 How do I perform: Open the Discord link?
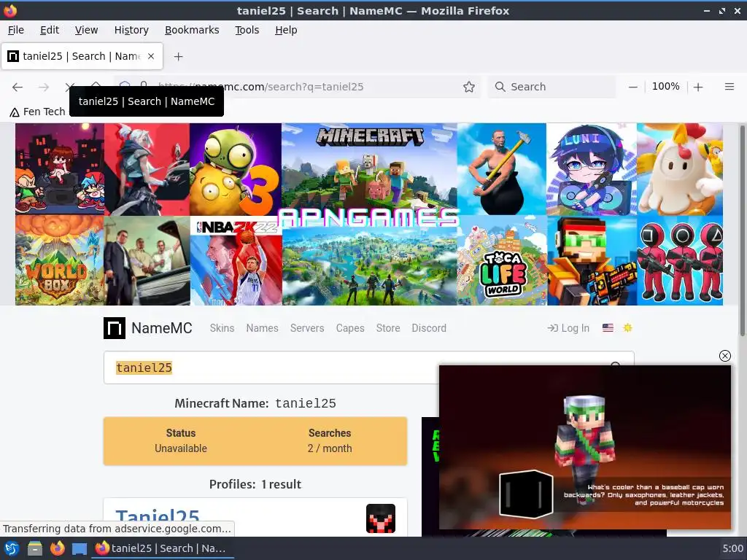pos(429,328)
